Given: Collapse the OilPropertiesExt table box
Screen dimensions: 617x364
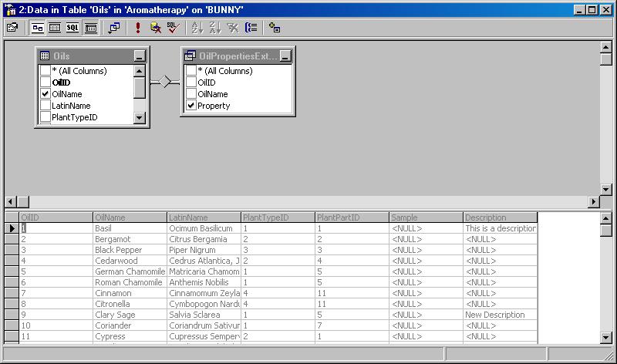Looking at the screenshot, I should pyautogui.click(x=285, y=56).
